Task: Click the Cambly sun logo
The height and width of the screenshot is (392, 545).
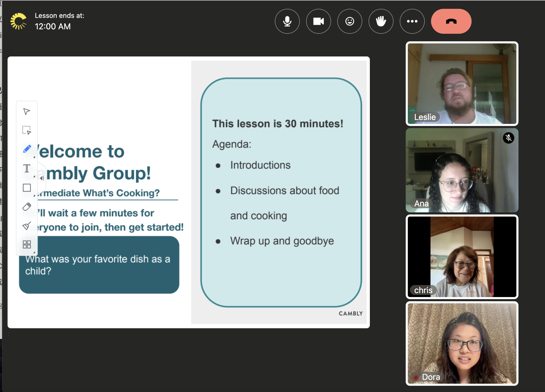Action: coord(18,21)
